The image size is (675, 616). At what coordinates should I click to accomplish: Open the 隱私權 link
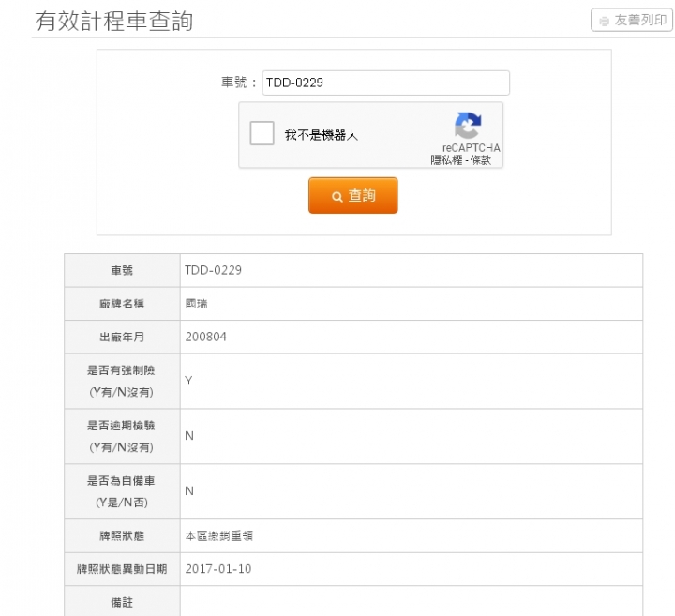(x=446, y=160)
